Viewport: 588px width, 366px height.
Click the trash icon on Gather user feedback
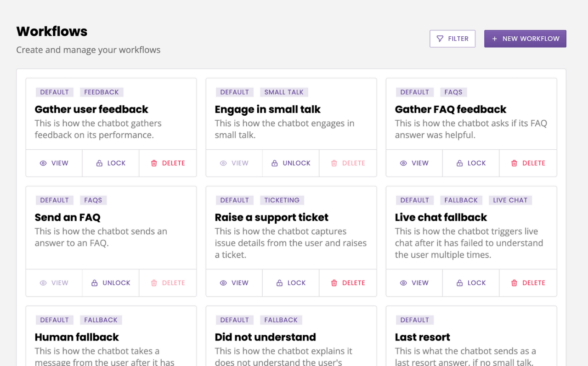tap(154, 163)
